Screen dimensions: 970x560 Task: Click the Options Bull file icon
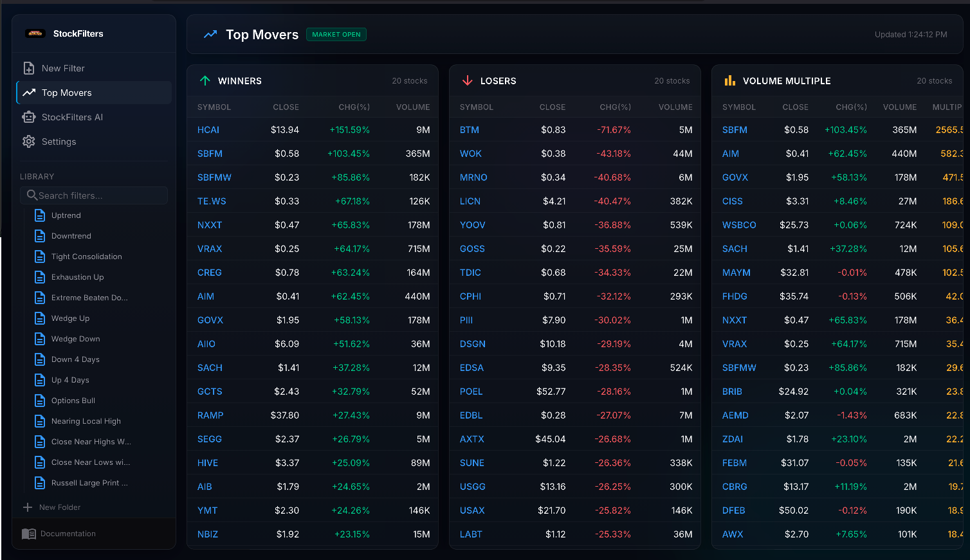click(x=40, y=401)
